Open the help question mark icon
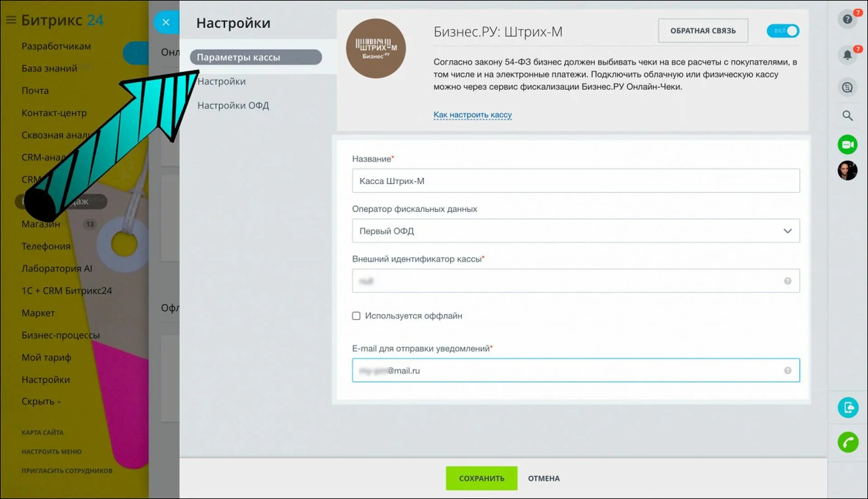 (847, 19)
